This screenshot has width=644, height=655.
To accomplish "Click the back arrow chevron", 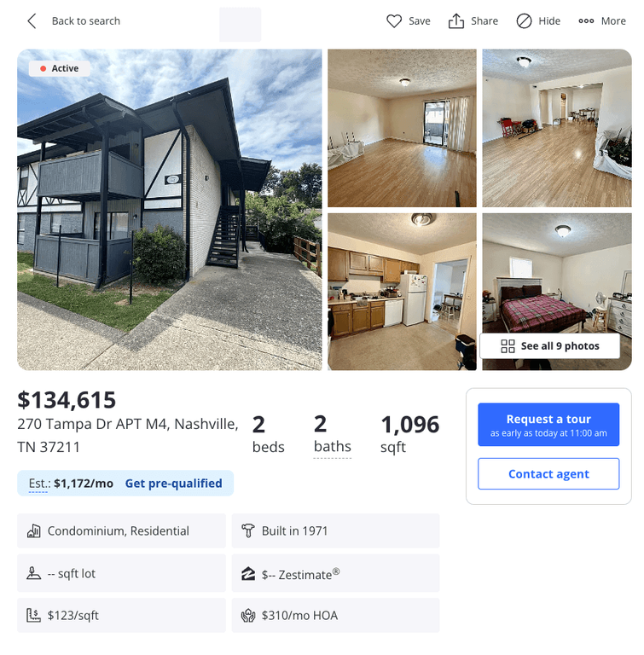I will tap(32, 20).
